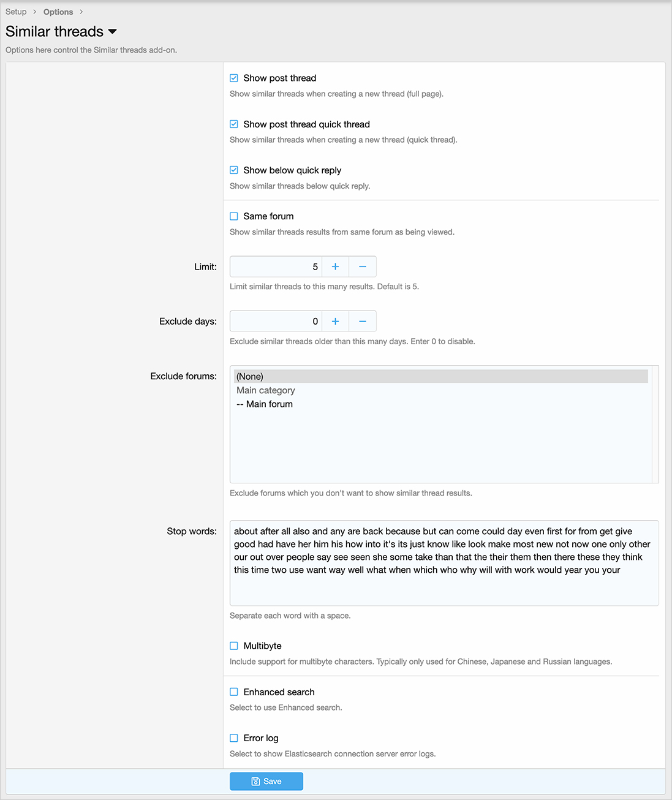The image size is (672, 800).
Task: Open the Similar threads title dropdown arrow
Action: (x=112, y=32)
